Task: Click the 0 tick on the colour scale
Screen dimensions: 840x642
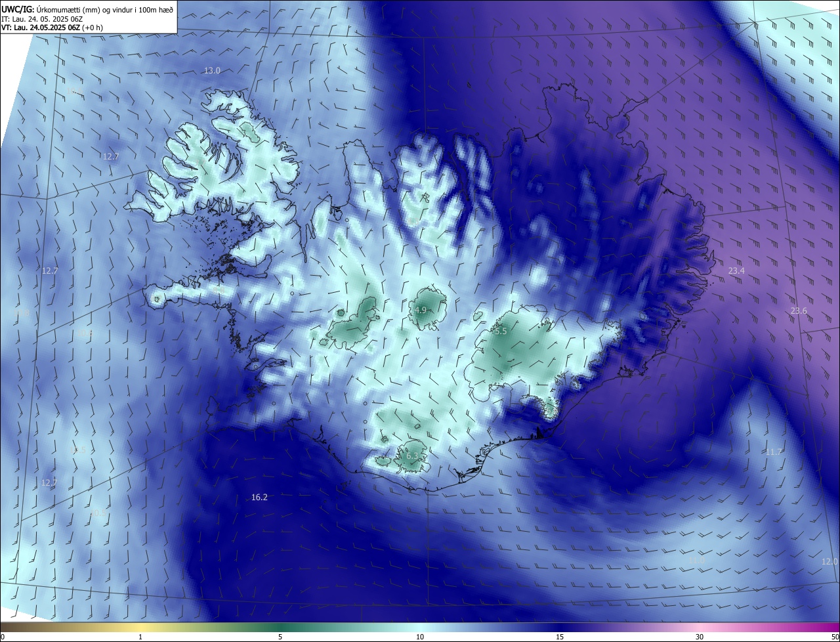Action: point(3,637)
